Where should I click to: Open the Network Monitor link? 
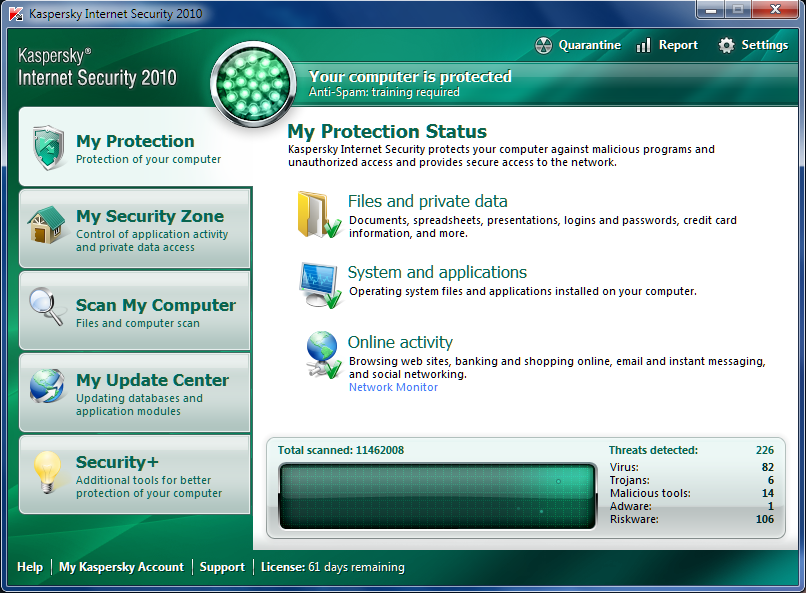(393, 387)
